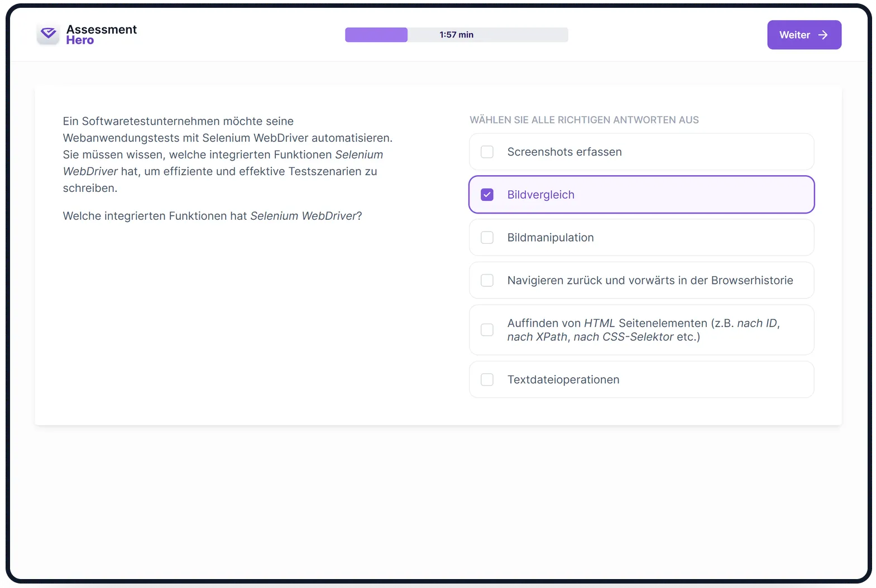Check the Screenshots erfassen checkbox
Screen dimensions: 876x588
[487, 152]
